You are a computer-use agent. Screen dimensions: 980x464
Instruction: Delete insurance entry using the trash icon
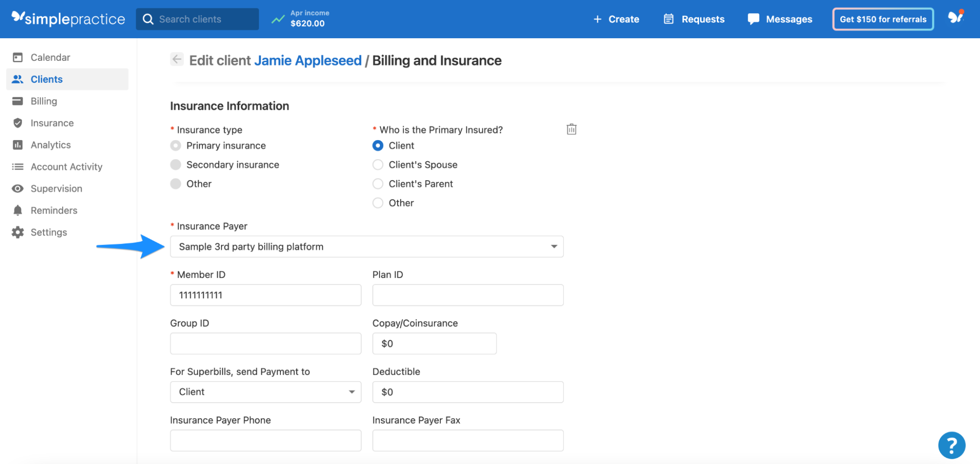pos(571,129)
